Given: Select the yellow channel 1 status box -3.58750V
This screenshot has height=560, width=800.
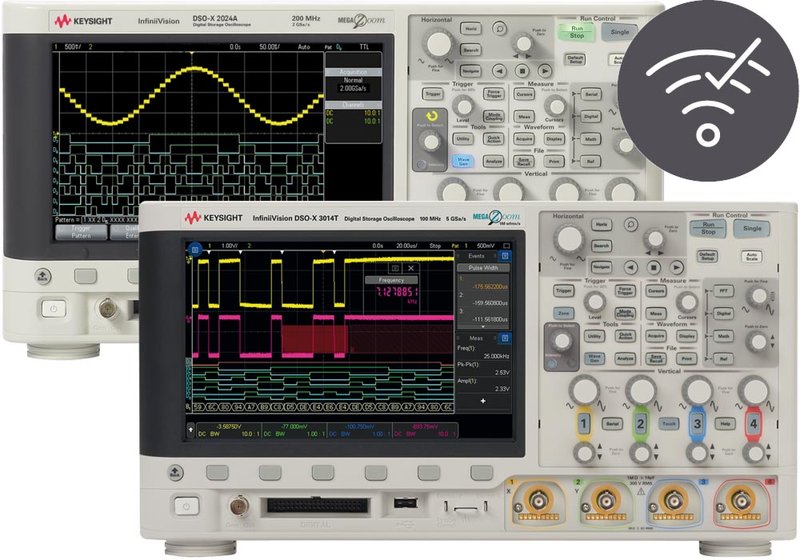Looking at the screenshot, I should [229, 430].
